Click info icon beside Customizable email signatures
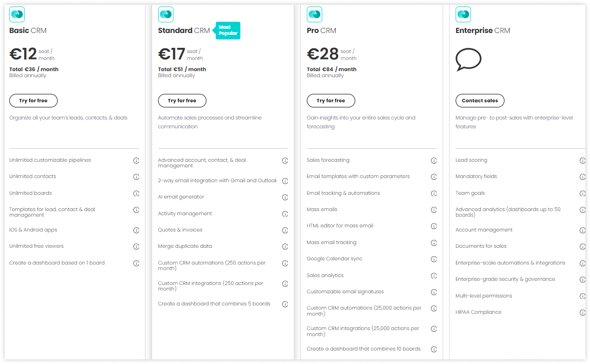This screenshot has height=364, width=590. click(x=434, y=292)
